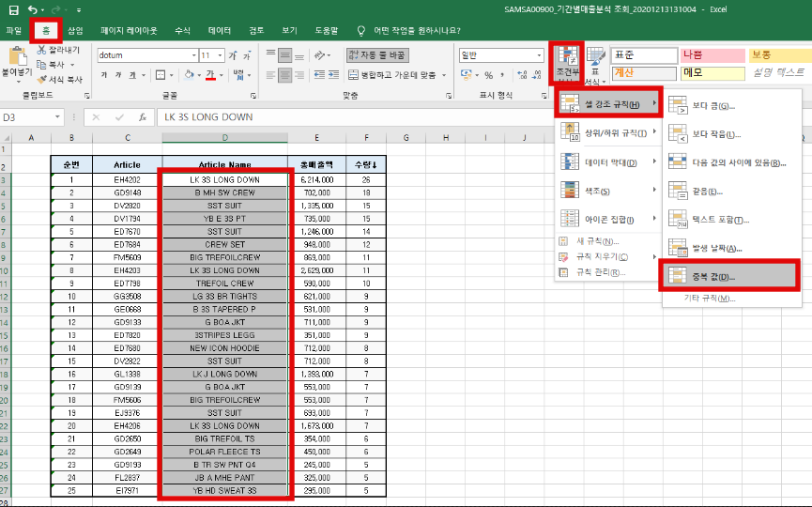Decrease indent

319,75
